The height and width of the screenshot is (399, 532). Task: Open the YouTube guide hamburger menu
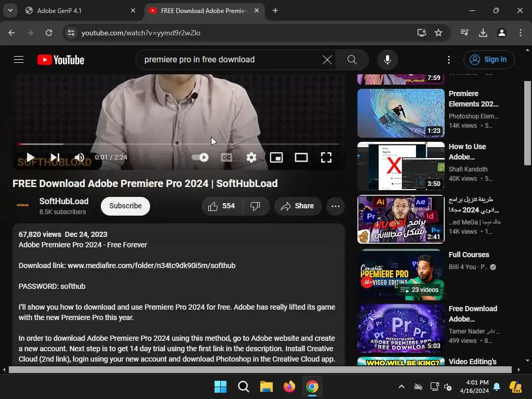19,60
